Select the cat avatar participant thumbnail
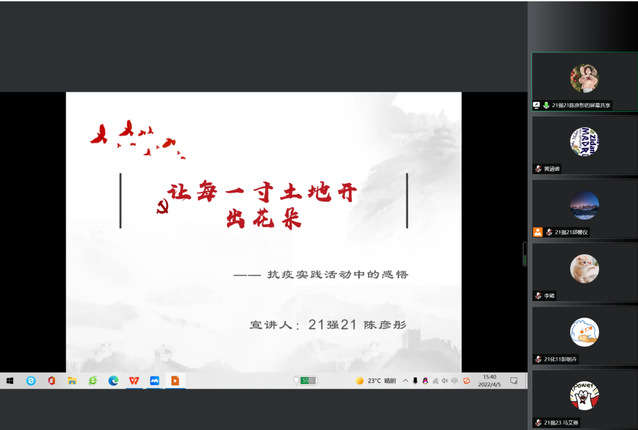This screenshot has width=638, height=430. pyautogui.click(x=584, y=267)
